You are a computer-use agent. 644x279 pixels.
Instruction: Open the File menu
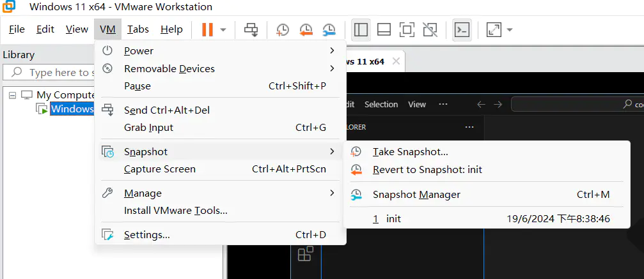[x=17, y=29]
